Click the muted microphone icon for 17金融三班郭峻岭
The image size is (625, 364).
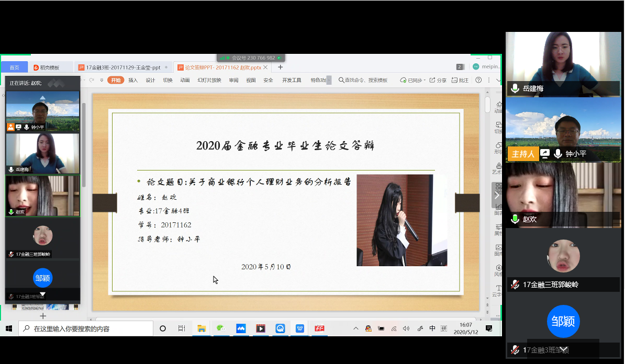coord(515,285)
